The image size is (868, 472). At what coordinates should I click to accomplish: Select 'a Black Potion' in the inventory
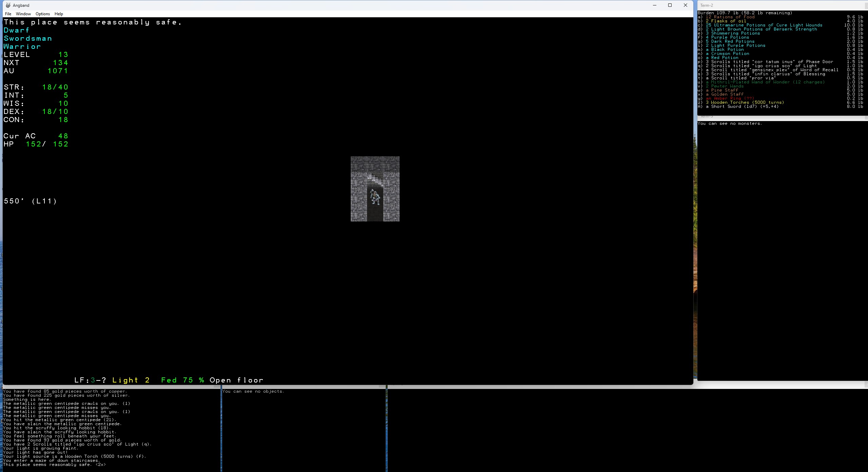pyautogui.click(x=780, y=50)
